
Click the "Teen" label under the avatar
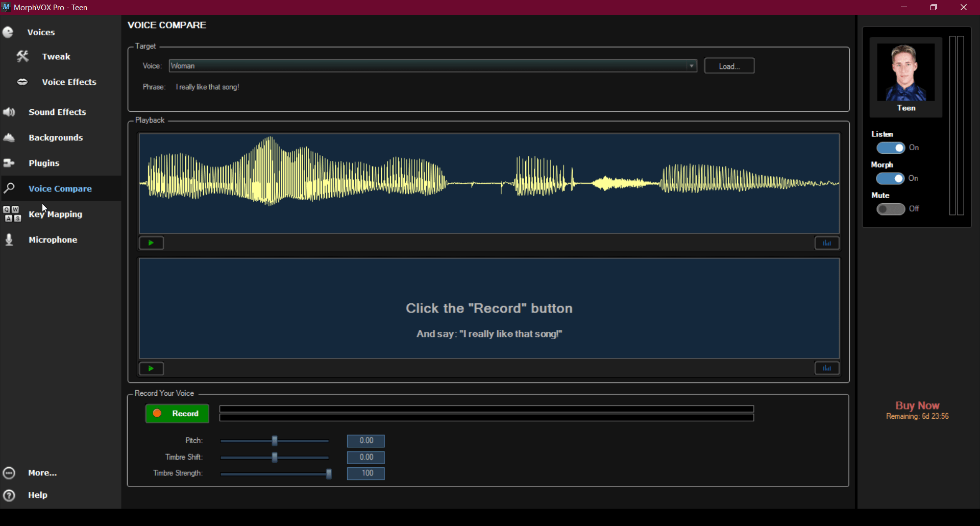click(906, 108)
